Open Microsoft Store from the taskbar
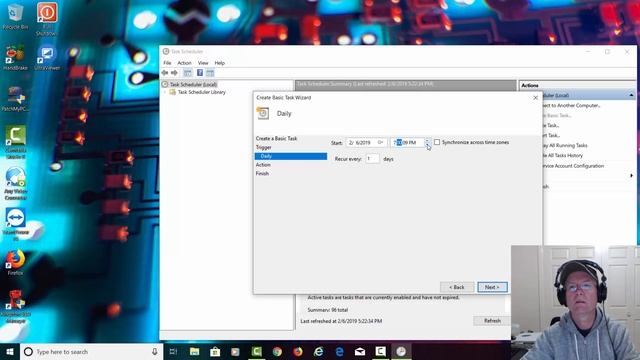The image size is (640, 360). click(x=215, y=351)
